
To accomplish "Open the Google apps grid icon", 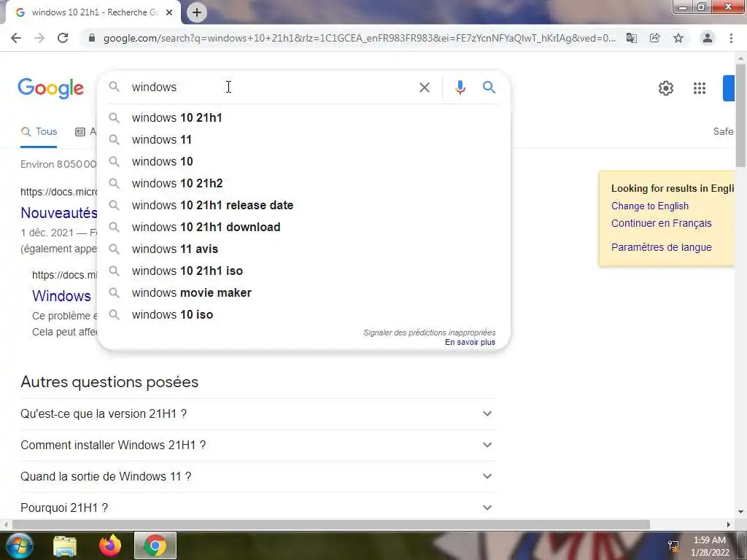I will click(700, 88).
